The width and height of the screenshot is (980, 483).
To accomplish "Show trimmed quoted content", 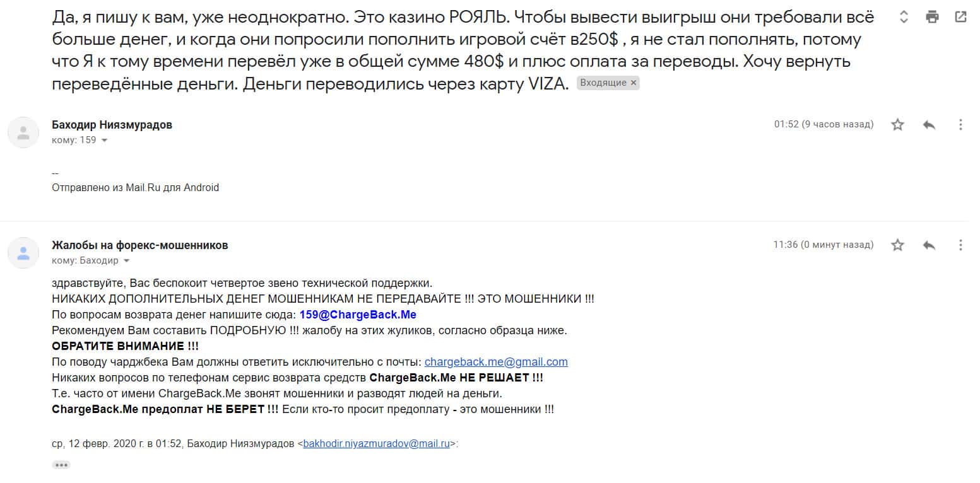I will point(61,465).
